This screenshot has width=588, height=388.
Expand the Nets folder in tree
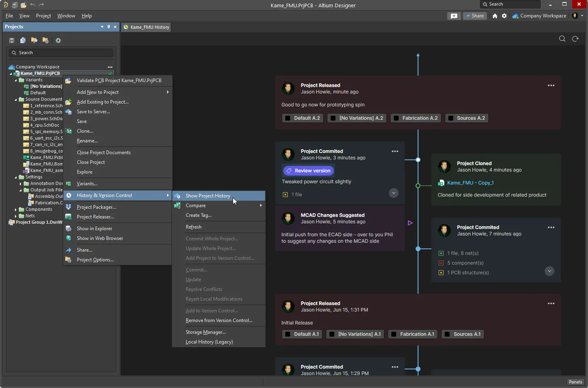(16, 216)
